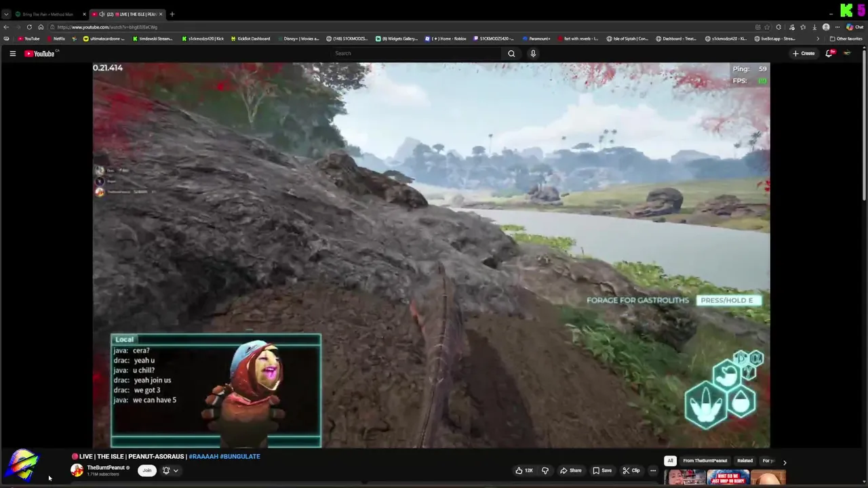Click the browser address bar URL
The height and width of the screenshot is (488, 868).
click(x=107, y=27)
